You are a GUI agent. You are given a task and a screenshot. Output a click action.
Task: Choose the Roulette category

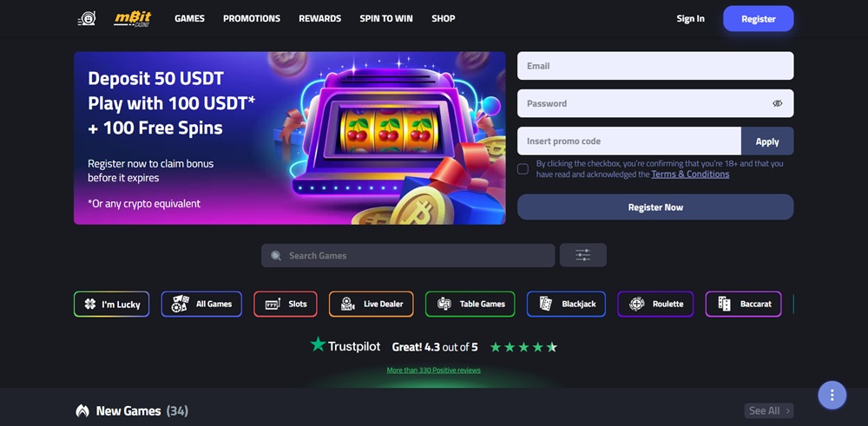(x=655, y=304)
